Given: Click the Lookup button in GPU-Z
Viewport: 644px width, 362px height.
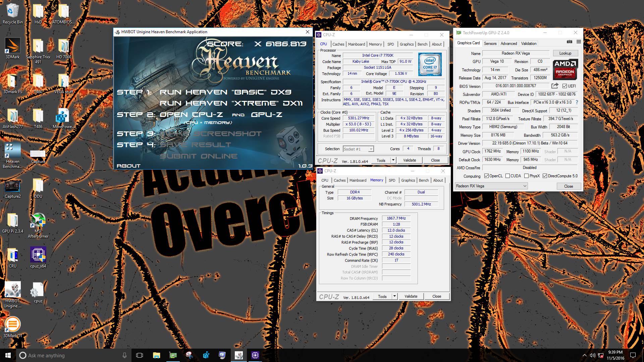Looking at the screenshot, I should (565, 53).
